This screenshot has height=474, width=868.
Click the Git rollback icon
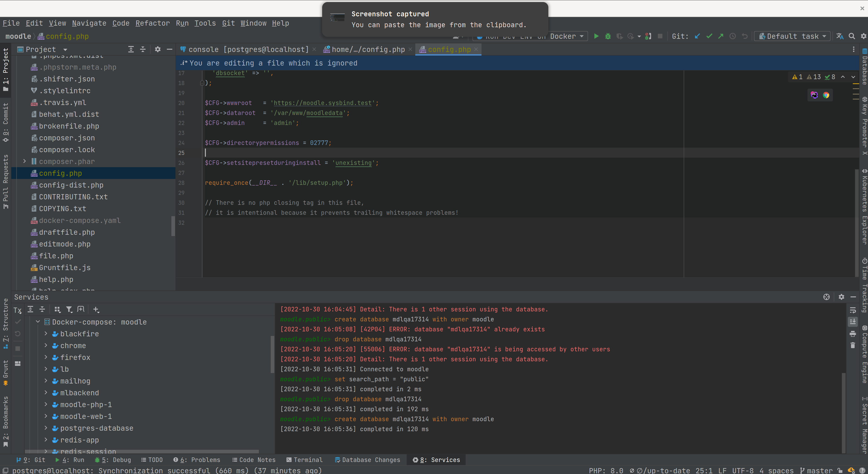(745, 36)
